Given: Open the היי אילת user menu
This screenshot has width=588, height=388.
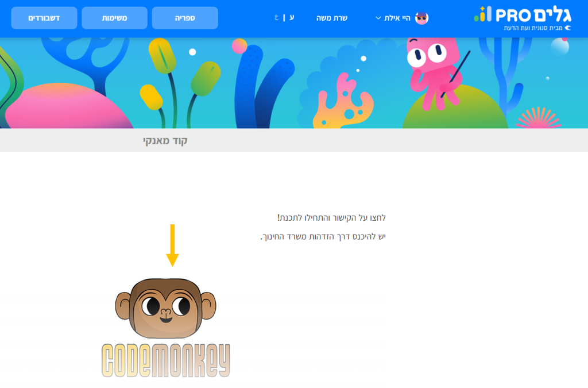Looking at the screenshot, I should click(397, 18).
